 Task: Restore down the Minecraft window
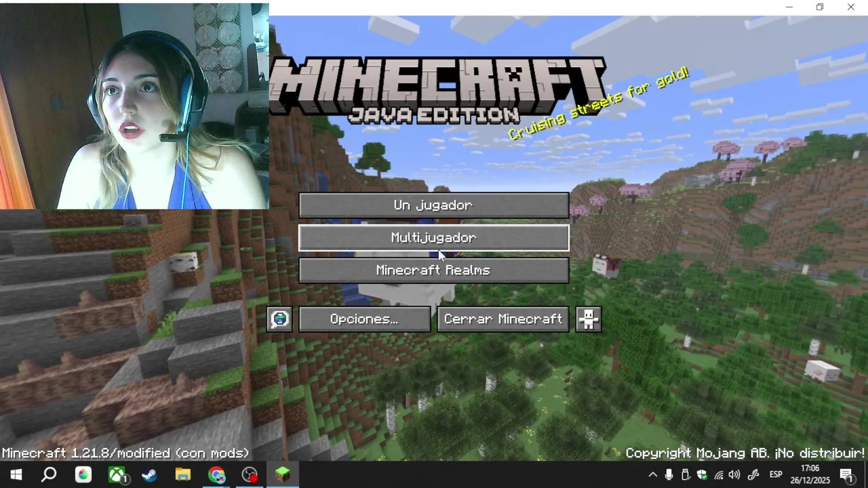[820, 7]
